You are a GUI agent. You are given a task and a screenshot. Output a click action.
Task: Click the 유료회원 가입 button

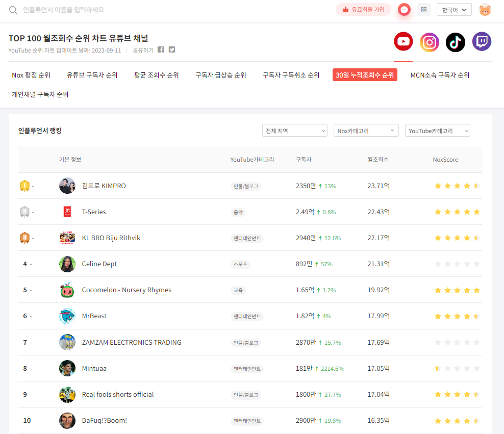[x=363, y=10]
